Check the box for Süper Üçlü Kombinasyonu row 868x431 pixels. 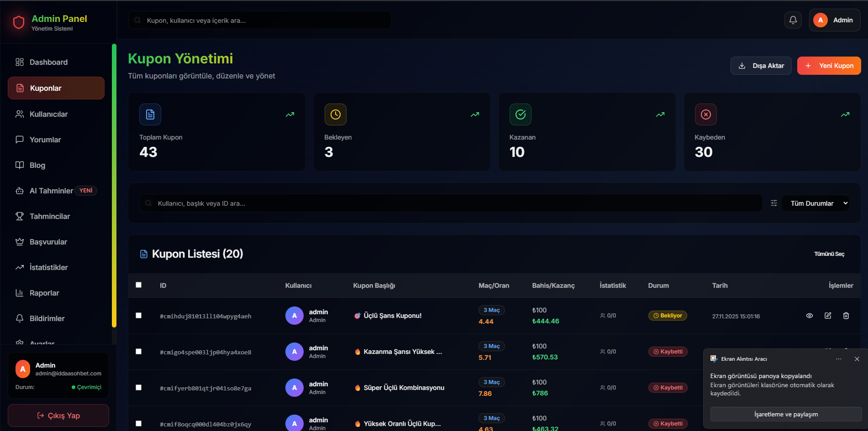click(x=139, y=388)
